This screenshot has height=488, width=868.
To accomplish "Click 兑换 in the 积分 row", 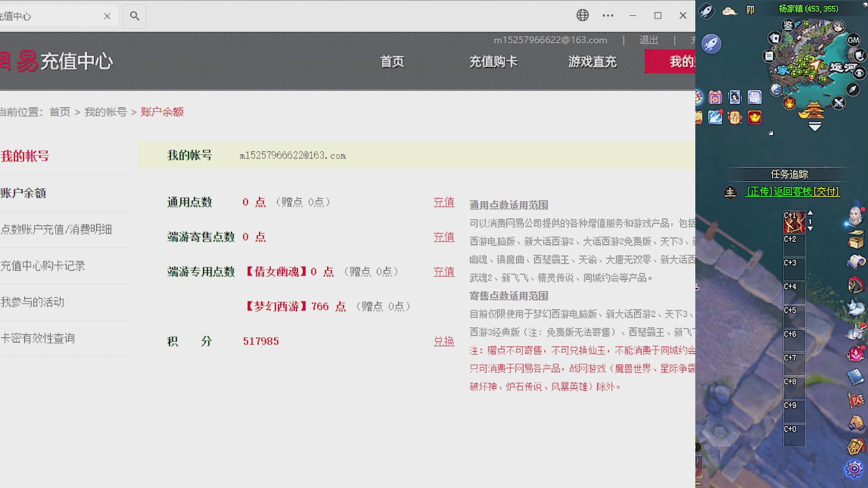I will tap(444, 342).
